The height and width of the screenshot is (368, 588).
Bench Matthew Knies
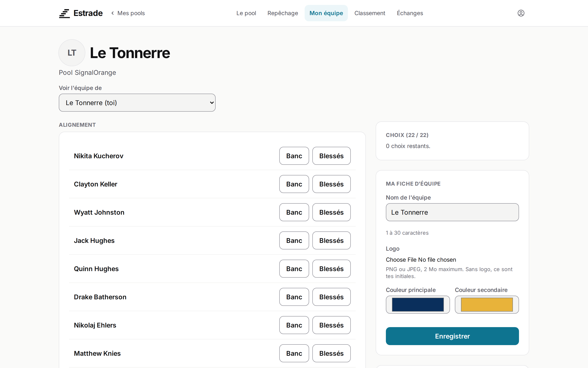(x=294, y=353)
